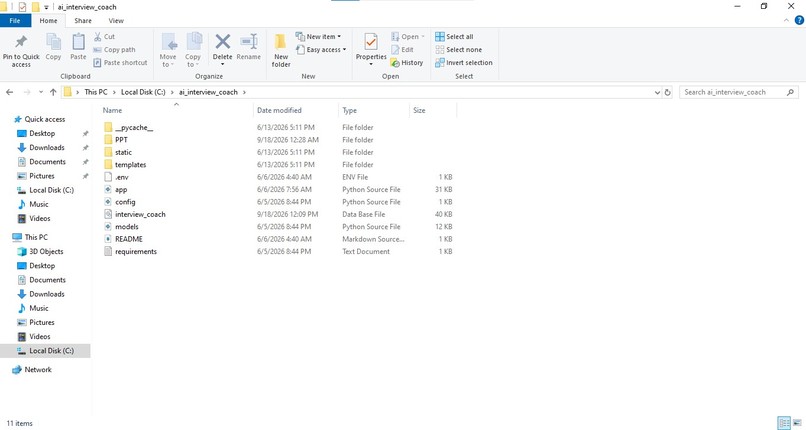The image size is (806, 430).
Task: Select the __pycache__ folder
Action: pyautogui.click(x=134, y=127)
